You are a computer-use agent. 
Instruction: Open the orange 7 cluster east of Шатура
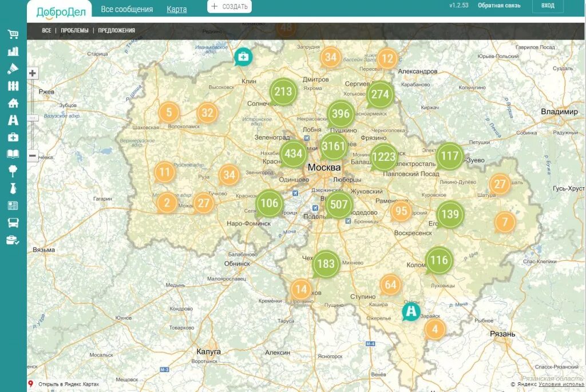505,222
